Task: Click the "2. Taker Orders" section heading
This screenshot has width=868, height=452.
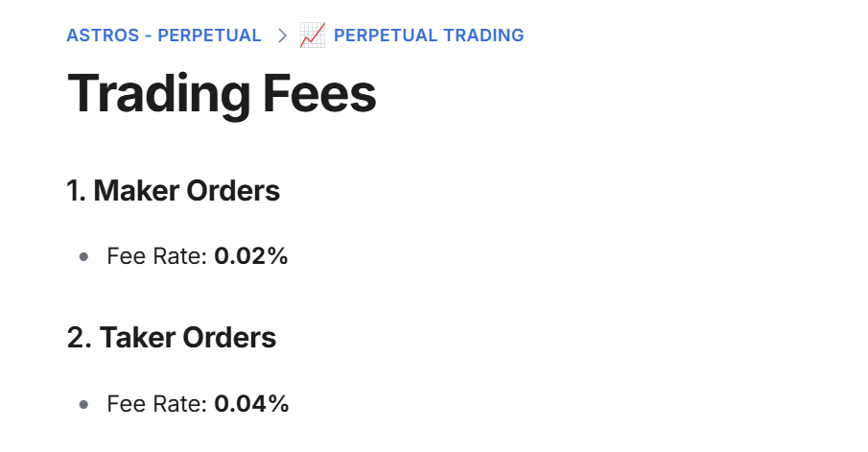Action: (x=172, y=338)
